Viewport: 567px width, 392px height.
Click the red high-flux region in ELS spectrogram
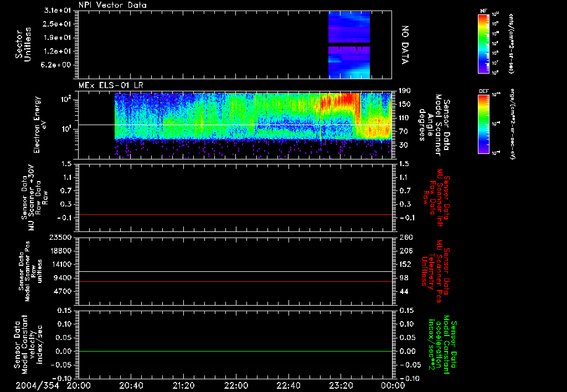(x=347, y=100)
